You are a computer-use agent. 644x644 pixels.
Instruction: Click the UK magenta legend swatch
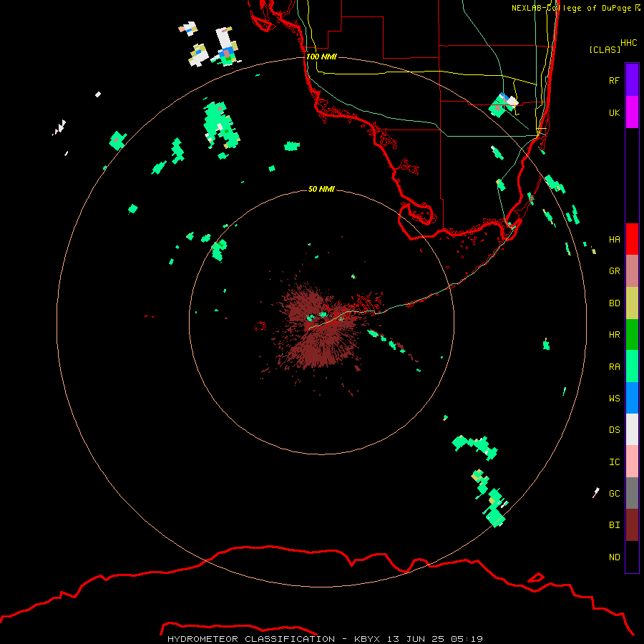[632, 112]
